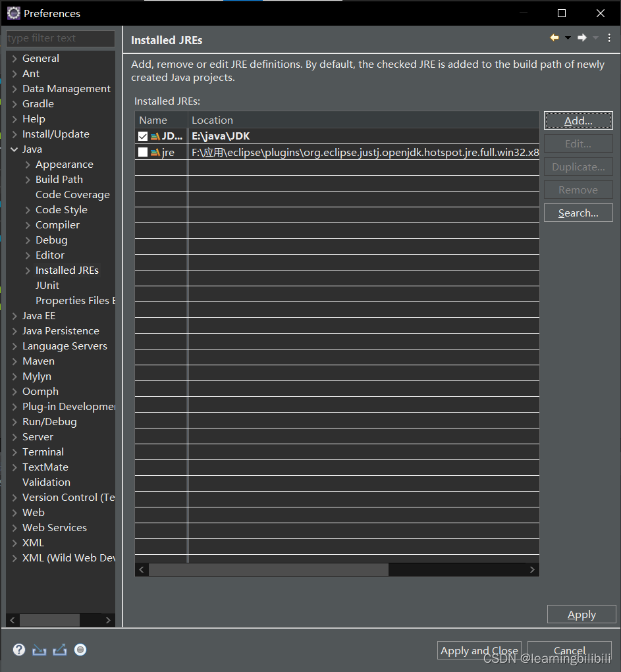Open the Code Style preference page
This screenshot has width=621, height=672.
tap(61, 209)
